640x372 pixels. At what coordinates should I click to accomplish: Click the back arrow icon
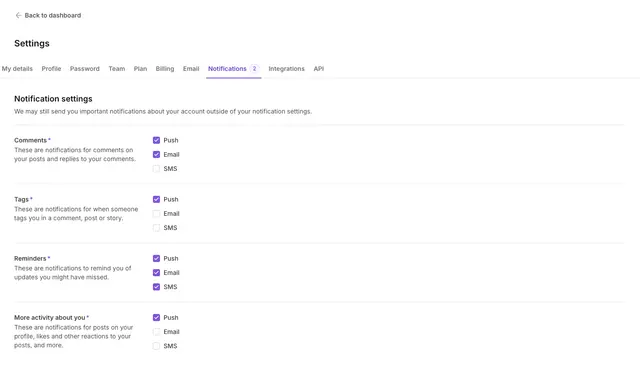pyautogui.click(x=18, y=16)
